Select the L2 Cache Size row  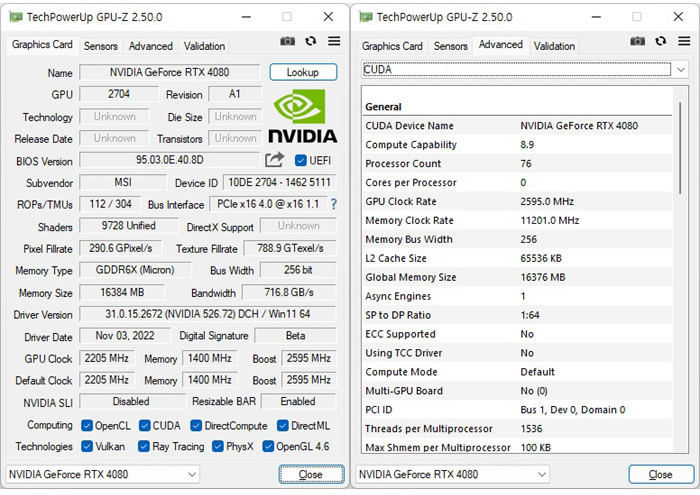point(517,258)
